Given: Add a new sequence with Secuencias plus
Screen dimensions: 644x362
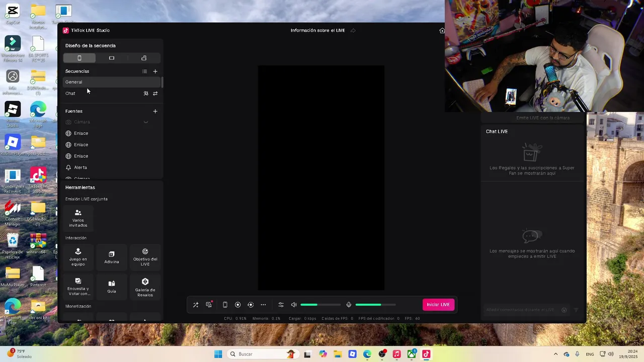Looking at the screenshot, I should (155, 71).
